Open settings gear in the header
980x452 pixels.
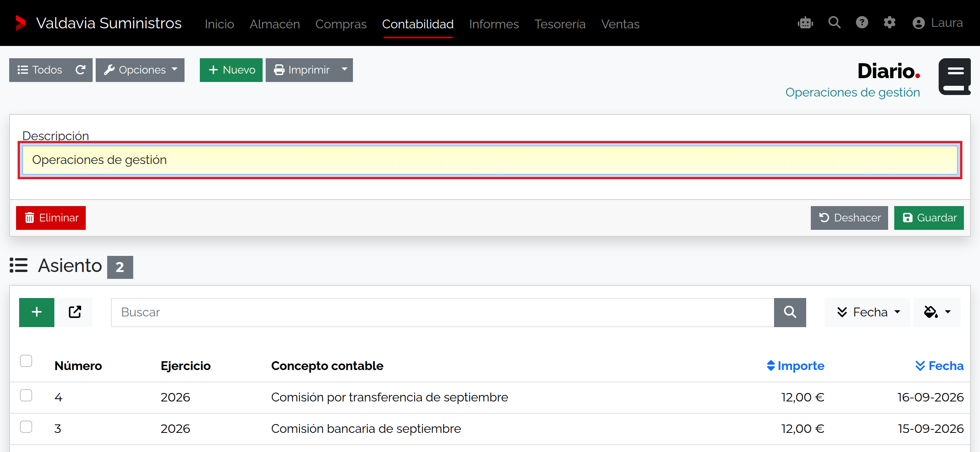click(x=890, y=23)
